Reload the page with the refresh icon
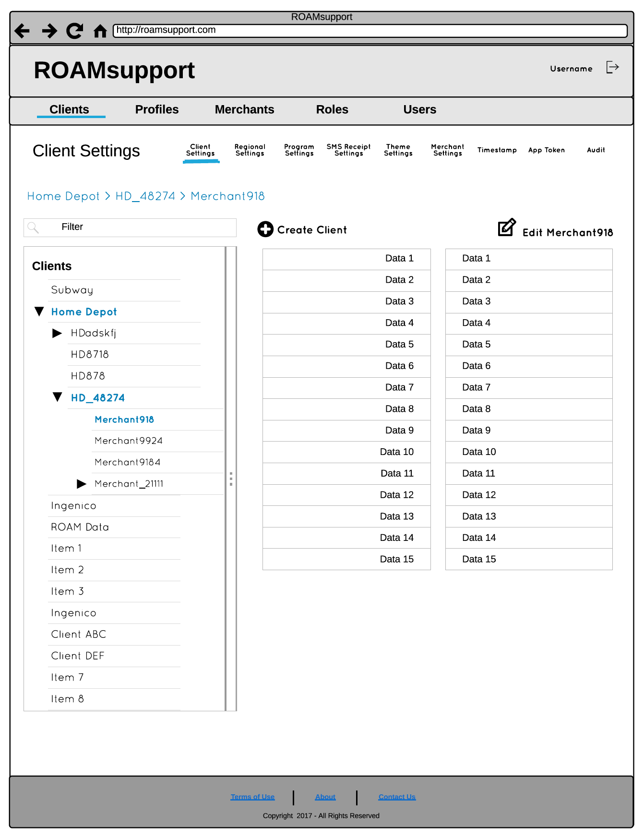Viewport: 644px width, 838px height. tap(75, 31)
